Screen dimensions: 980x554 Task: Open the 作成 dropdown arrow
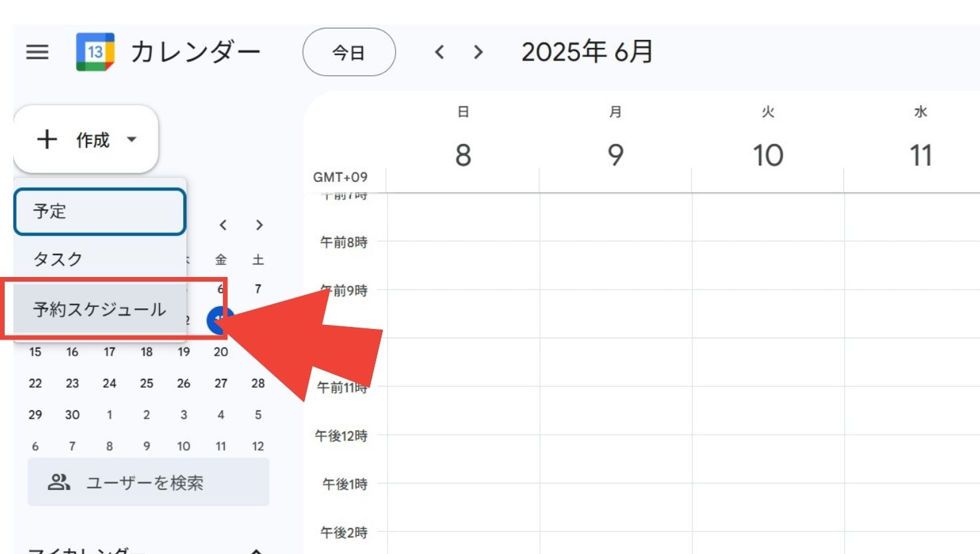tap(132, 139)
